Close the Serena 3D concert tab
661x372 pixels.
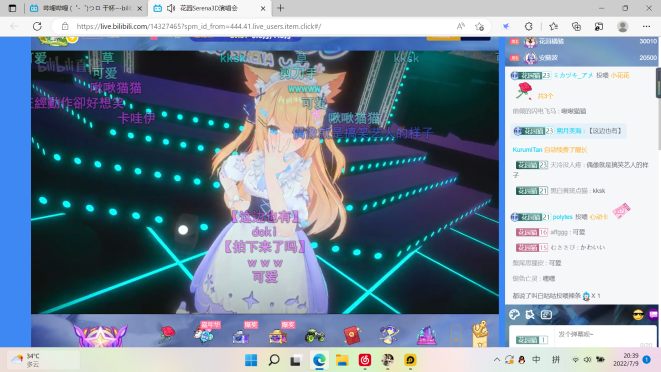point(263,8)
